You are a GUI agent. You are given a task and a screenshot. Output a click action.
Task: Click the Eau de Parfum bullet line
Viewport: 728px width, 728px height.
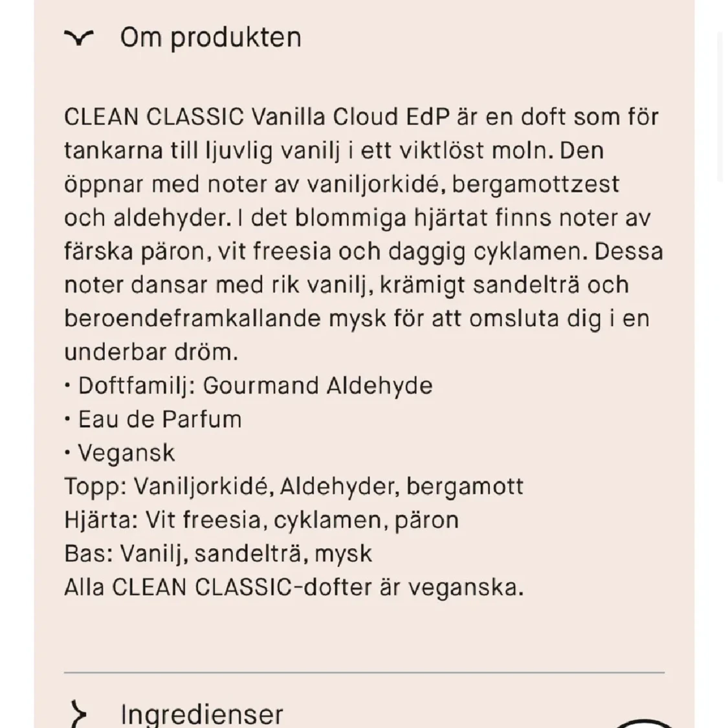(153, 419)
